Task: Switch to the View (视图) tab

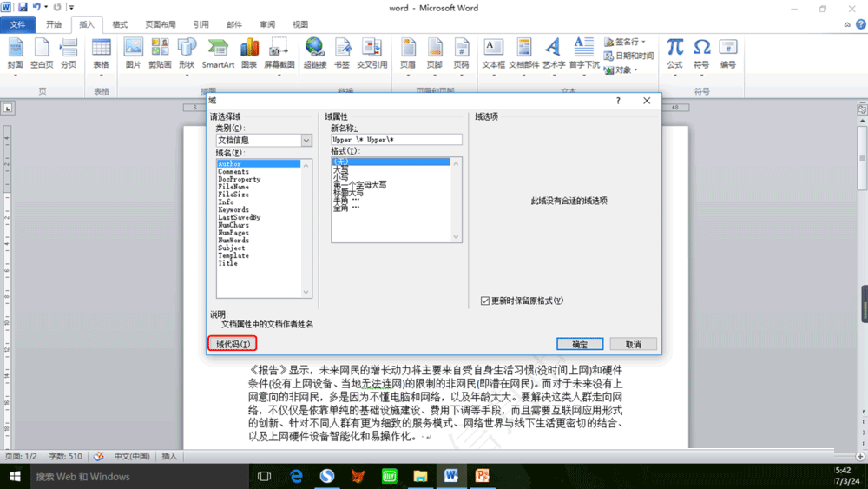Action: tap(300, 24)
